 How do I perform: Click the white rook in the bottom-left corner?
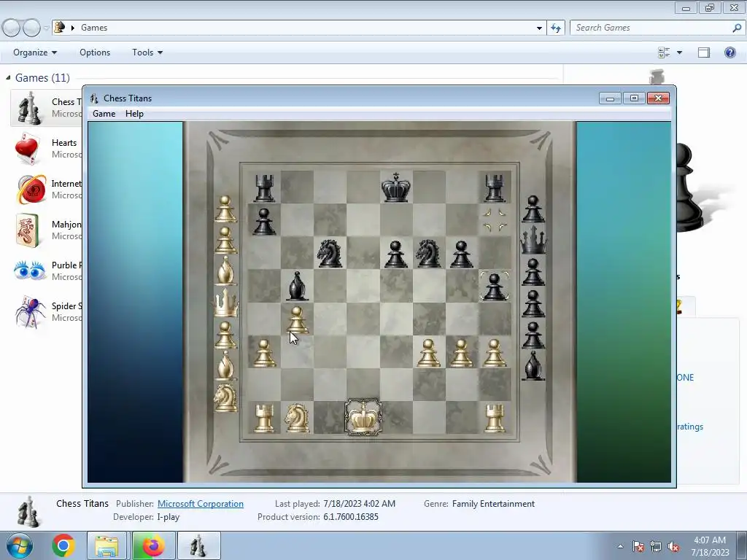coord(264,418)
